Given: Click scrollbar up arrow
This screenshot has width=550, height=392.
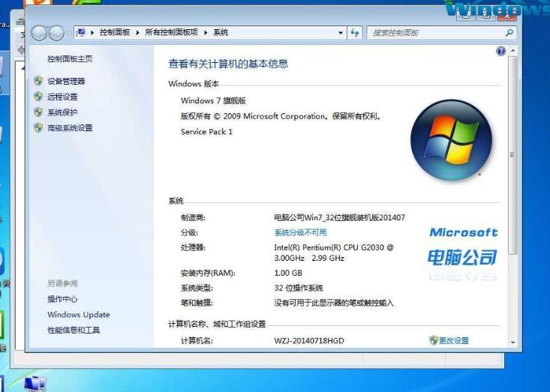Looking at the screenshot, I should [512, 51].
